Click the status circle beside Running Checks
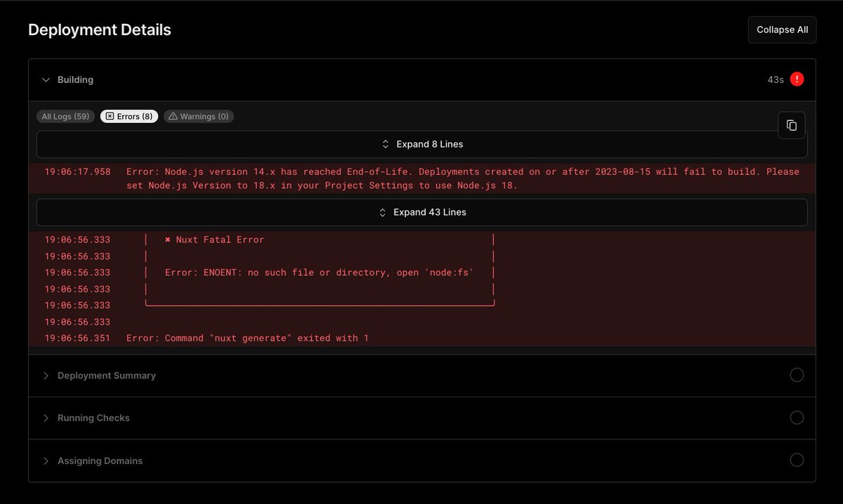The width and height of the screenshot is (843, 504). point(797,417)
